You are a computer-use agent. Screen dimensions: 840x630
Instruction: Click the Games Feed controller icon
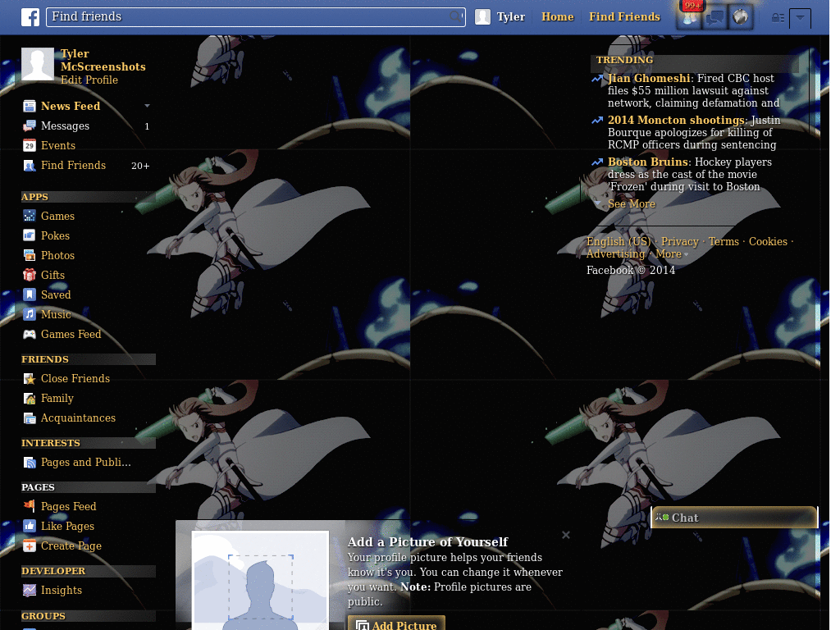point(30,335)
